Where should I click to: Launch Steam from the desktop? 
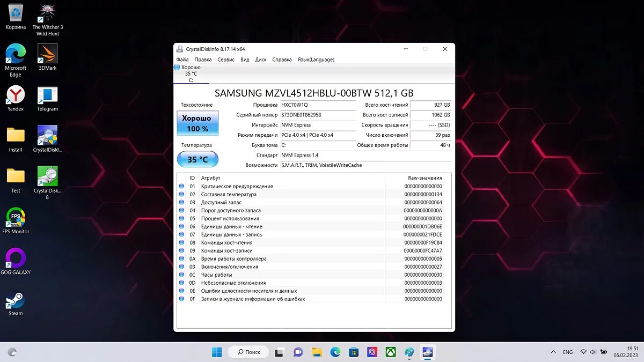click(16, 303)
